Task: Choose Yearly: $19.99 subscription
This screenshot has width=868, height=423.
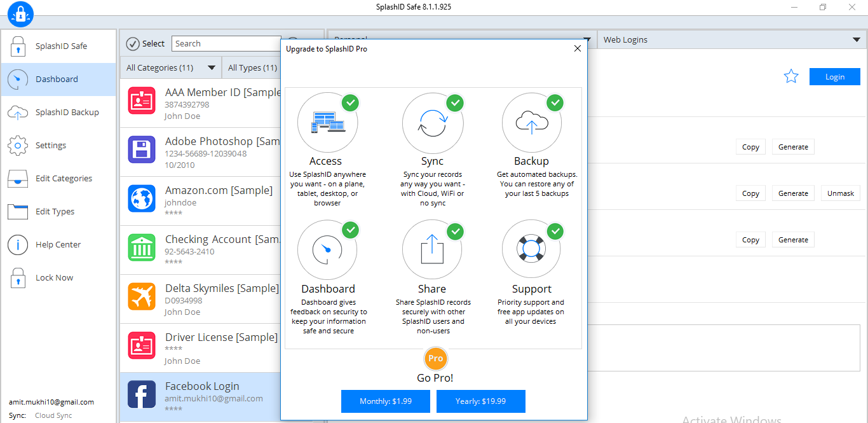Action: [x=481, y=401]
